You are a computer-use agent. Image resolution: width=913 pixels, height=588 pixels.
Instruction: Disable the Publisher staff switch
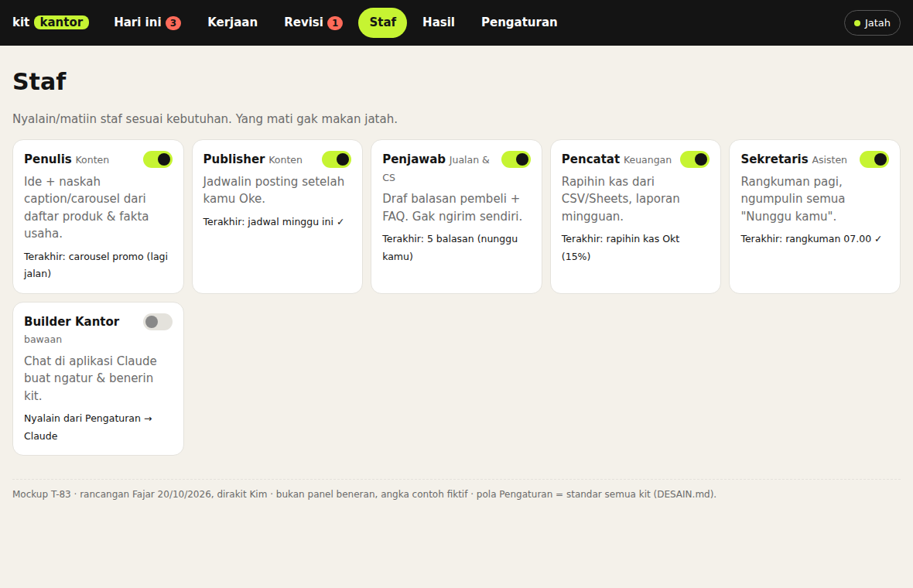(337, 159)
